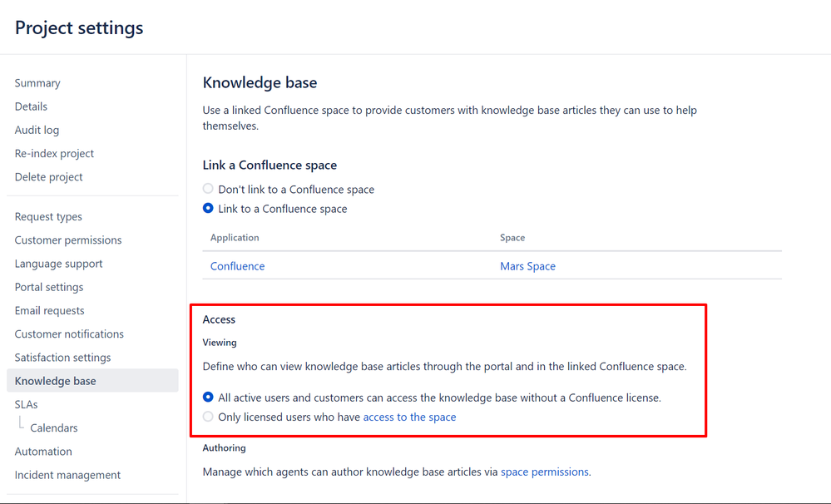Open Customer notifications settings
The height and width of the screenshot is (504, 831).
coord(69,334)
